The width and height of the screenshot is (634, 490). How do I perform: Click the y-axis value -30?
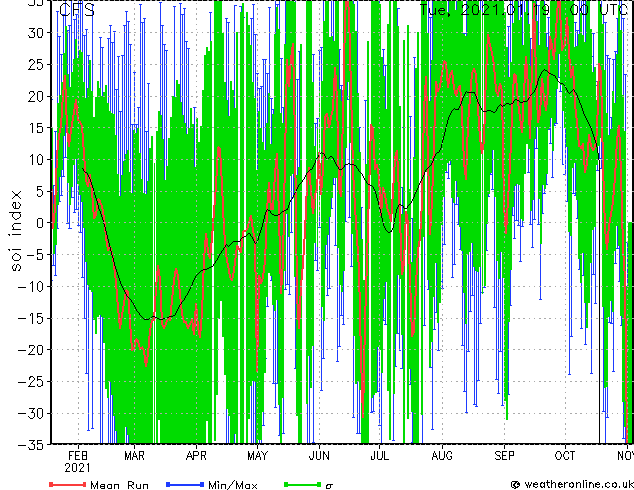tap(31, 413)
